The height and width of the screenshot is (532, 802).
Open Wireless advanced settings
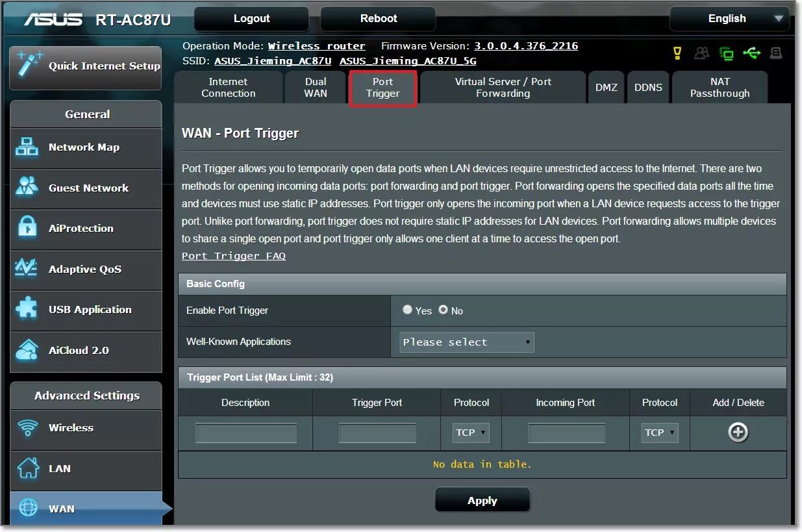pos(86,429)
